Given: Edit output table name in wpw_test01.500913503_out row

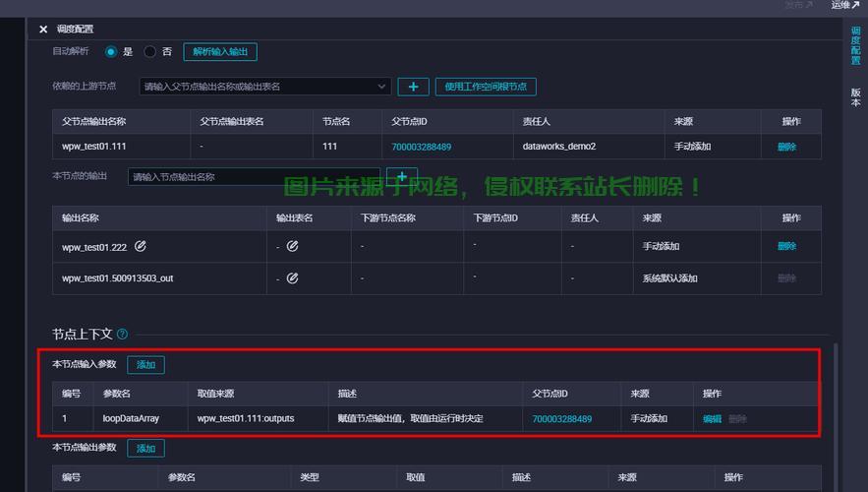Looking at the screenshot, I should [x=292, y=278].
